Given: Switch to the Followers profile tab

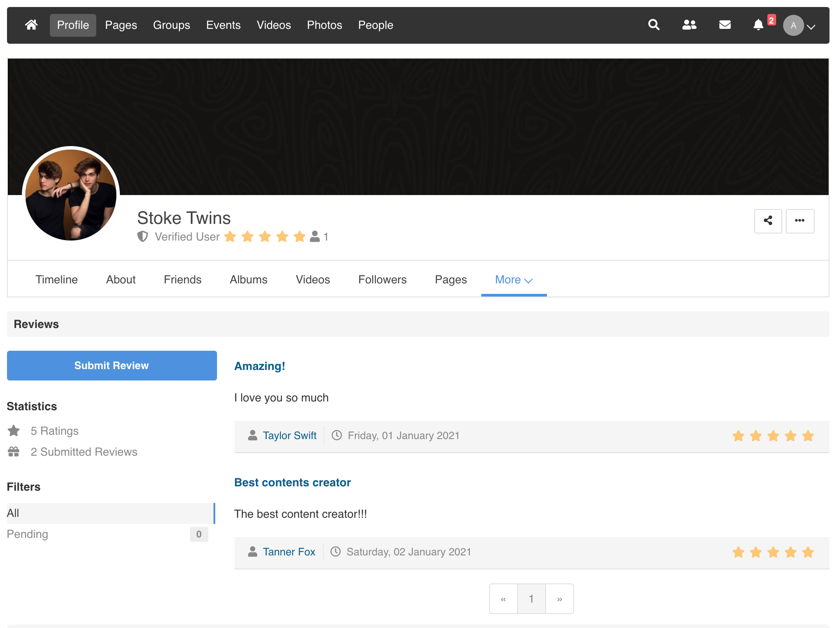Looking at the screenshot, I should (382, 279).
